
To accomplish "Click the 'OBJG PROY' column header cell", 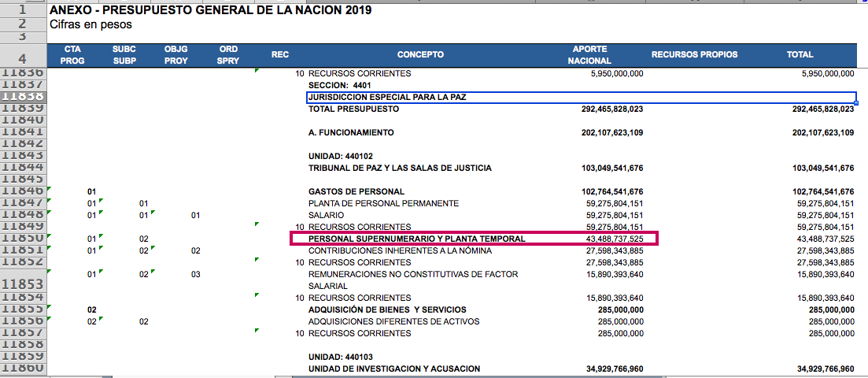I will pos(176,55).
